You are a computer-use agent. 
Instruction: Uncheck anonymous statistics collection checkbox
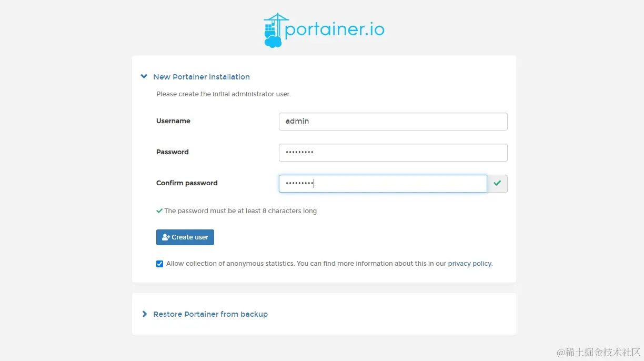159,264
